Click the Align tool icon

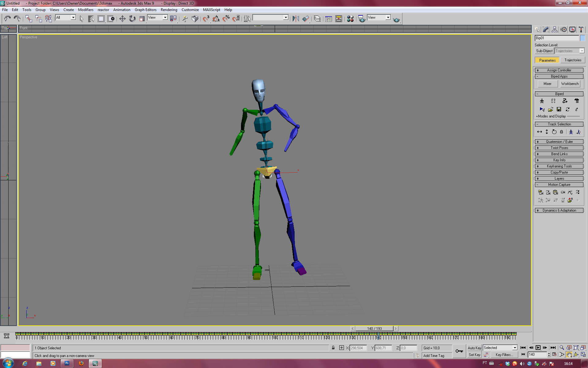[x=305, y=19]
